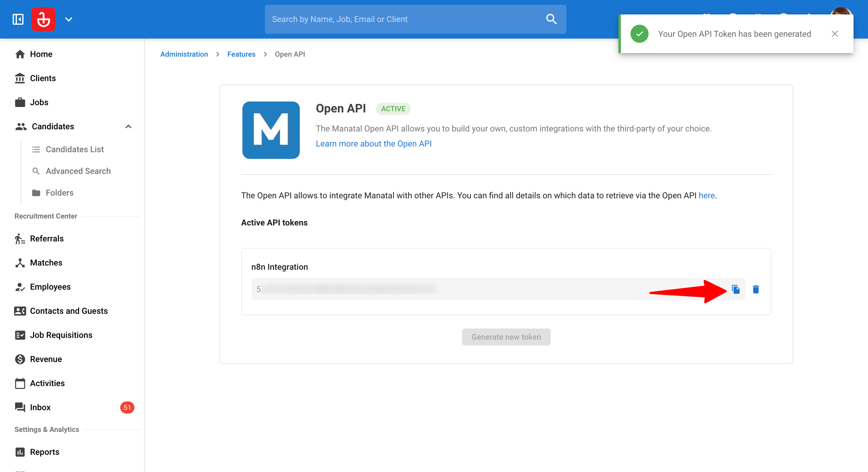Click the green success checkmark icon
This screenshot has height=472, width=868.
tap(639, 34)
